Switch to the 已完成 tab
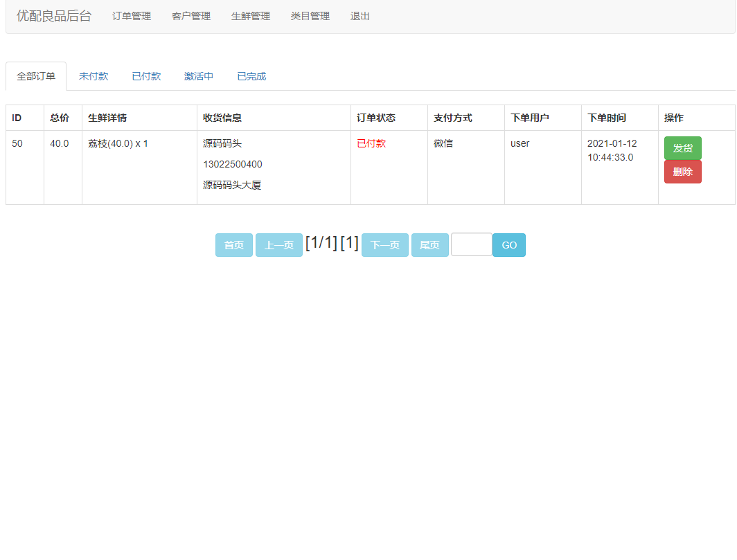Image resolution: width=737 pixels, height=560 pixels. 251,76
